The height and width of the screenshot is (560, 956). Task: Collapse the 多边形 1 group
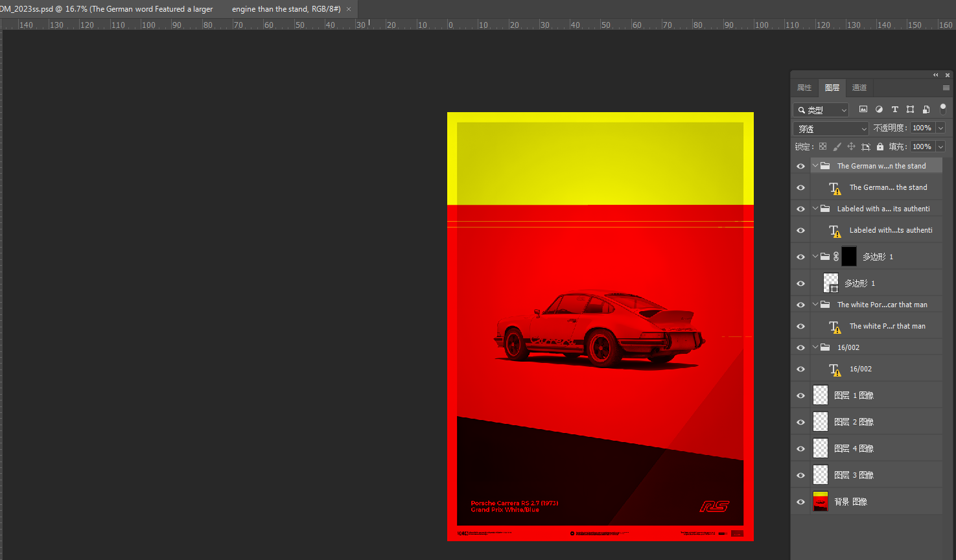pos(815,257)
